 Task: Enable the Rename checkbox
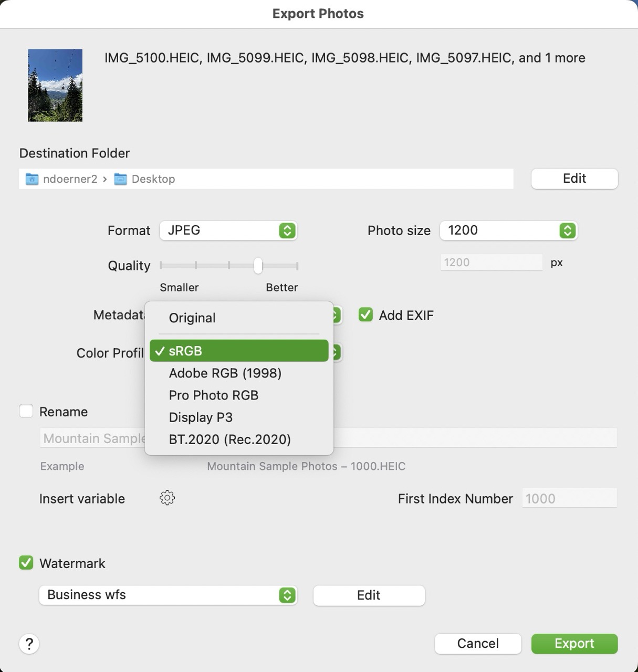[26, 411]
